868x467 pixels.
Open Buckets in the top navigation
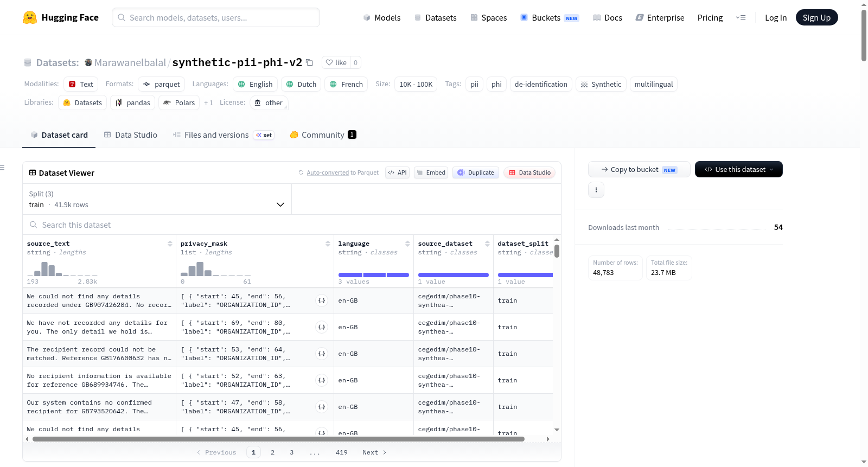[550, 17]
